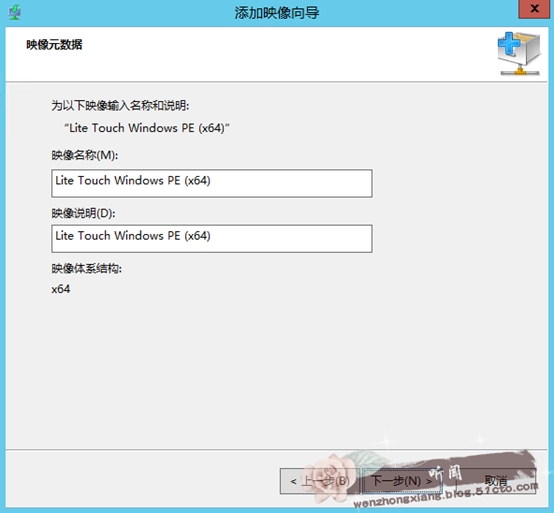Click the wenzhongxiang.blog.51cto.com watermark text
The image size is (554, 513).
pyautogui.click(x=446, y=495)
